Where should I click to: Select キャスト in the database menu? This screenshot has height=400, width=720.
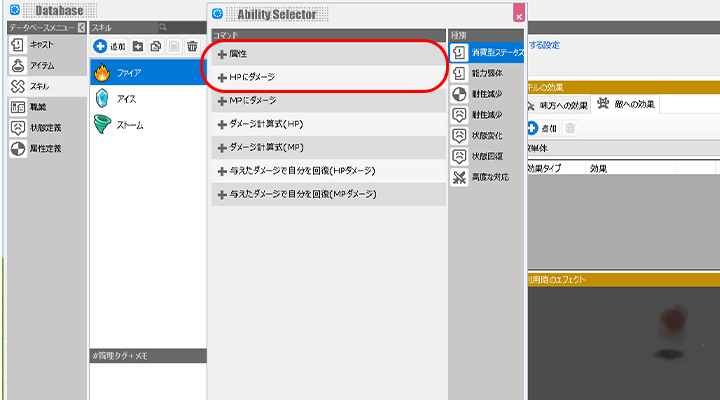coord(40,45)
